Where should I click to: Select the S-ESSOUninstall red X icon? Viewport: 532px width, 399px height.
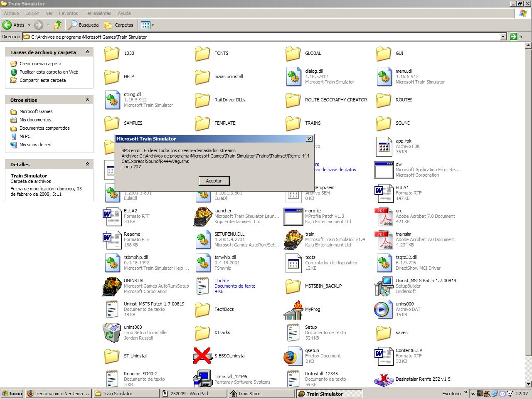(x=202, y=356)
